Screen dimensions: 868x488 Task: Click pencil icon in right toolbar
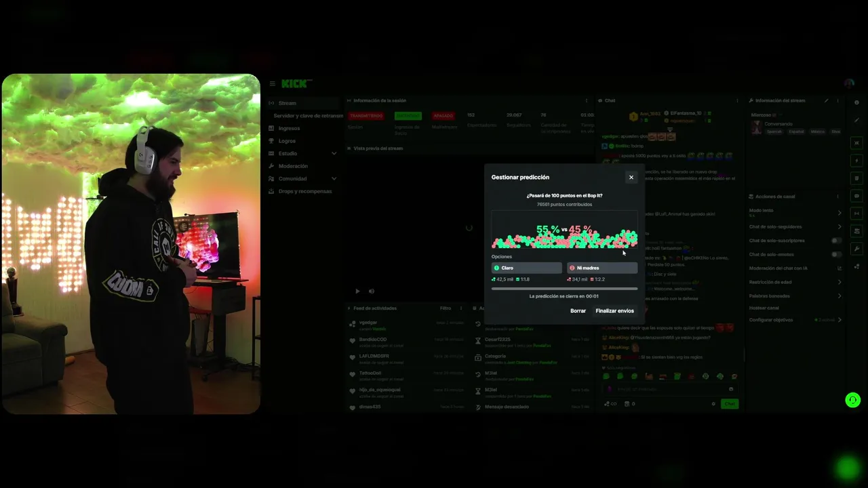(x=856, y=120)
